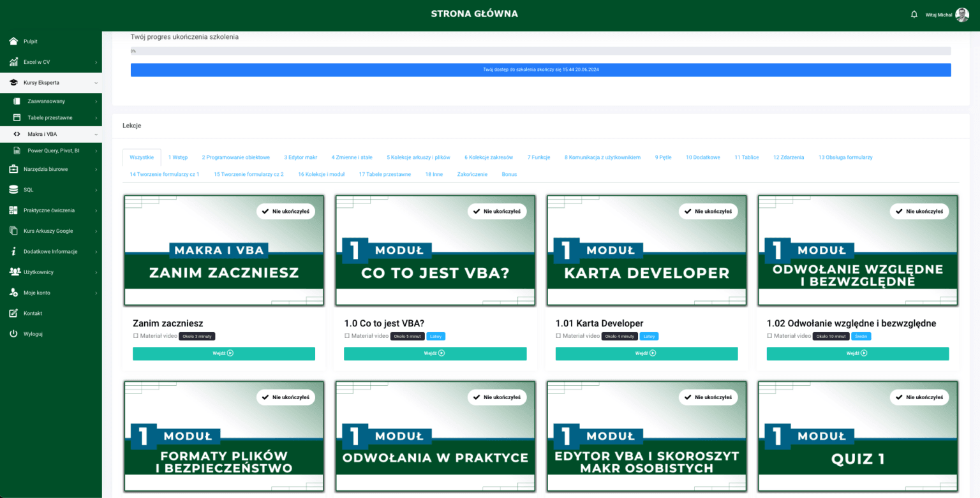The image size is (980, 498).
Task: Click the Wyloguj power icon
Action: pyautogui.click(x=13, y=333)
